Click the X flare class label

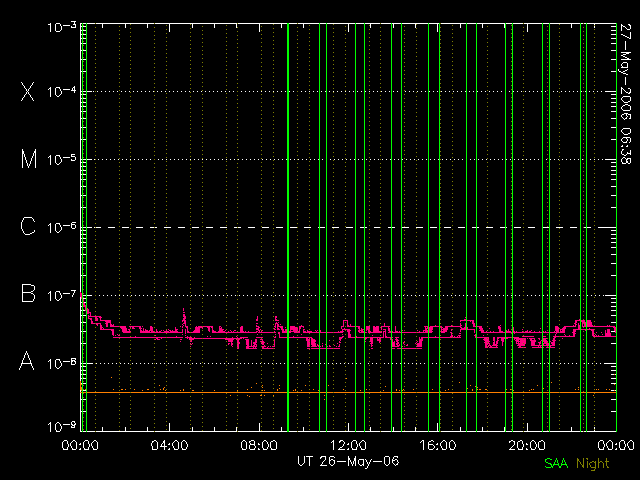pyautogui.click(x=28, y=91)
